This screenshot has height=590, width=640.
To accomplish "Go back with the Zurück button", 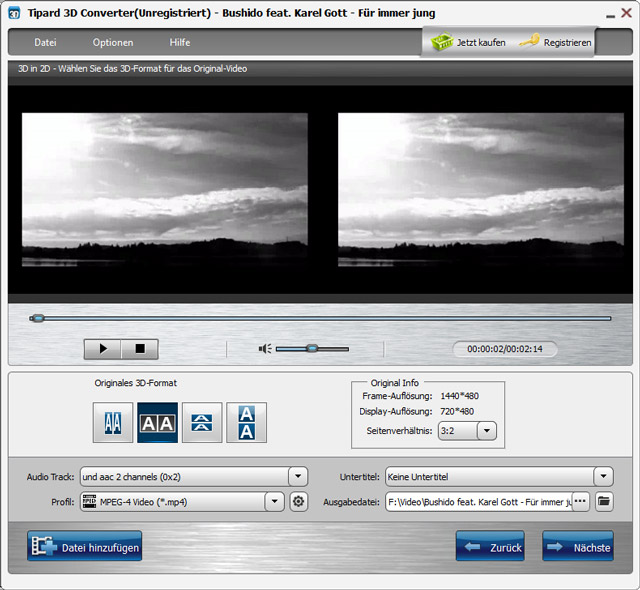I will (490, 546).
